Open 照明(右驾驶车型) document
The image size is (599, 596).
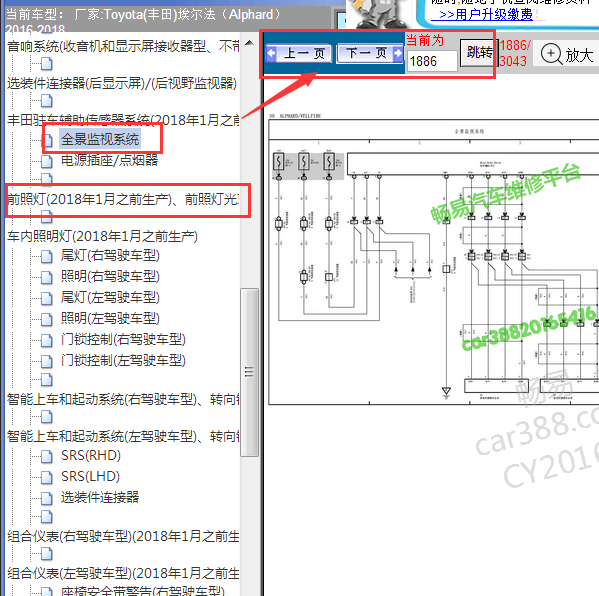click(x=110, y=276)
